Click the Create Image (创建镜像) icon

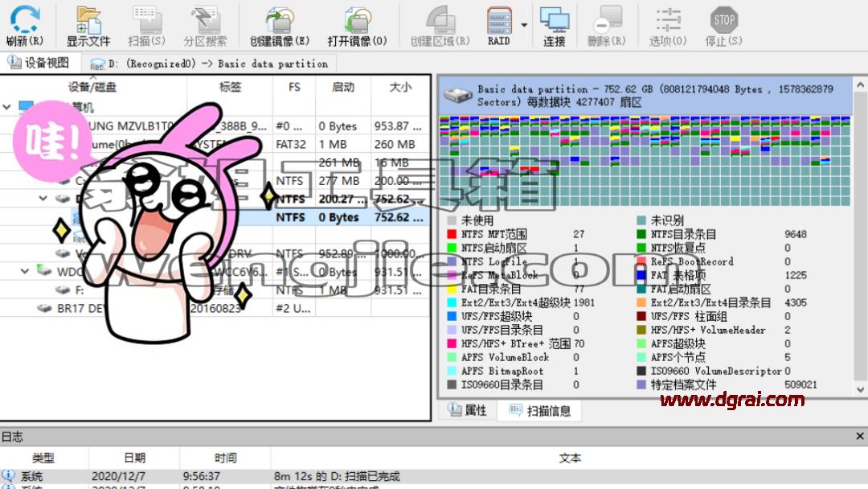pyautogui.click(x=280, y=26)
